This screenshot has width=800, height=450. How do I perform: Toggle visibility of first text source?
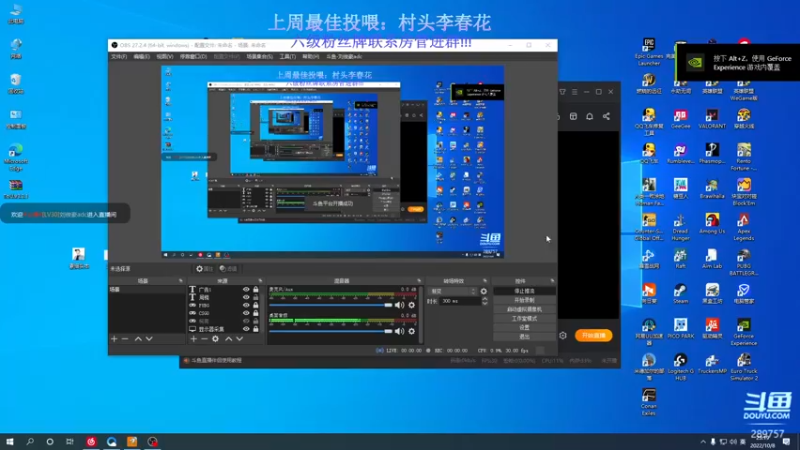pos(246,290)
